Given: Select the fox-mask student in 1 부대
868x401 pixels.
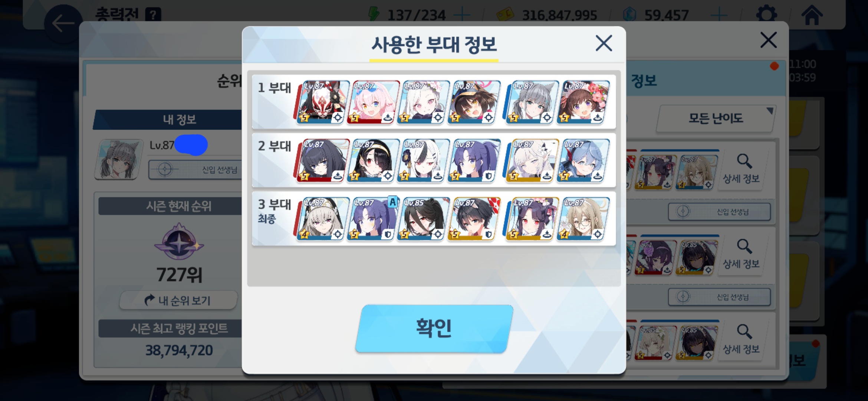Looking at the screenshot, I should click(x=322, y=102).
